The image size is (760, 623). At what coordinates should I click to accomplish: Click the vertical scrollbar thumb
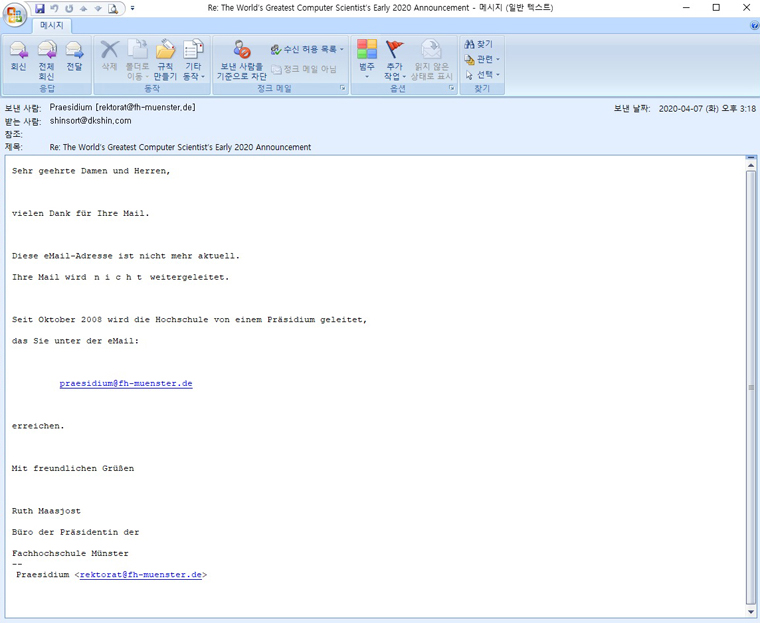pyautogui.click(x=751, y=388)
